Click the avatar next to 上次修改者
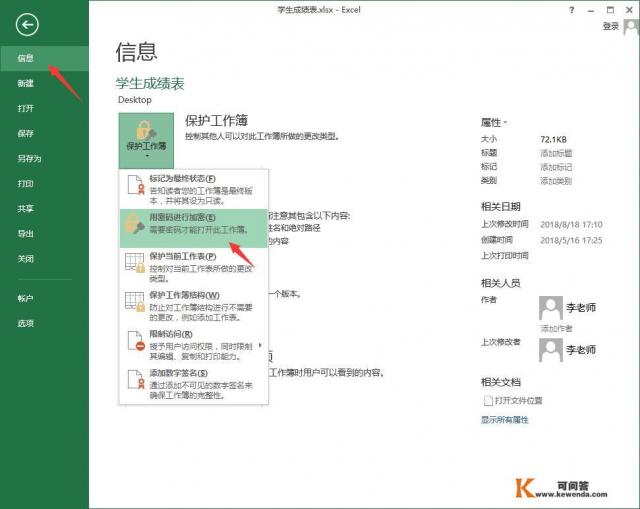The width and height of the screenshot is (640, 509). coord(551,350)
